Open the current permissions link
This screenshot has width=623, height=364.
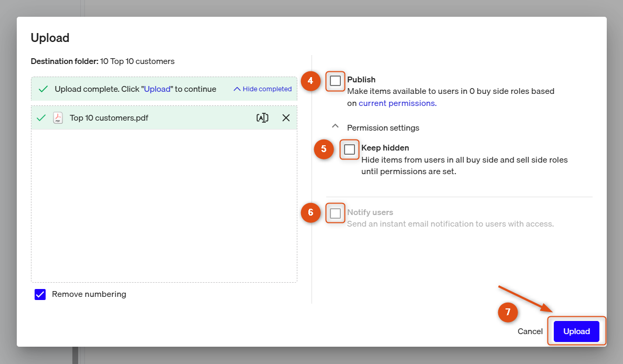(398, 103)
